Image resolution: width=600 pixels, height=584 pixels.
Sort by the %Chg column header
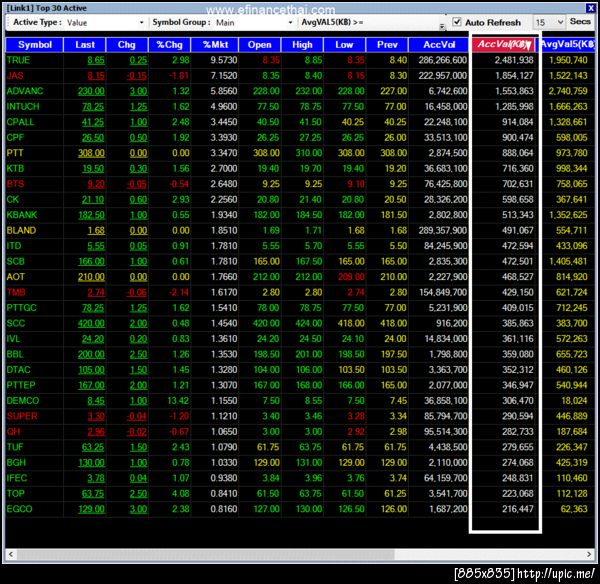point(169,45)
